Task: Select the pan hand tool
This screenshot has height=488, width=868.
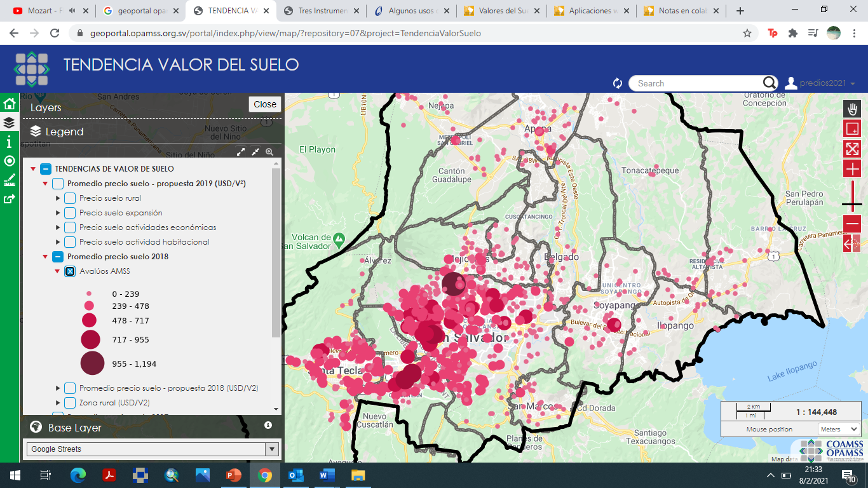Action: (851, 109)
